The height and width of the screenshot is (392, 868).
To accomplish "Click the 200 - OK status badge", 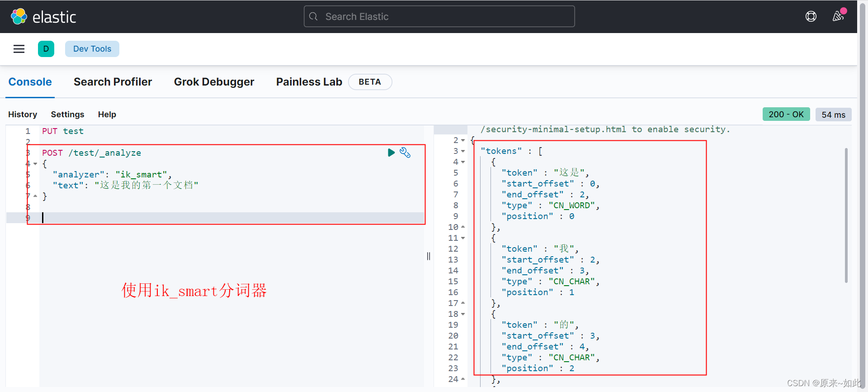I will pyautogui.click(x=786, y=115).
